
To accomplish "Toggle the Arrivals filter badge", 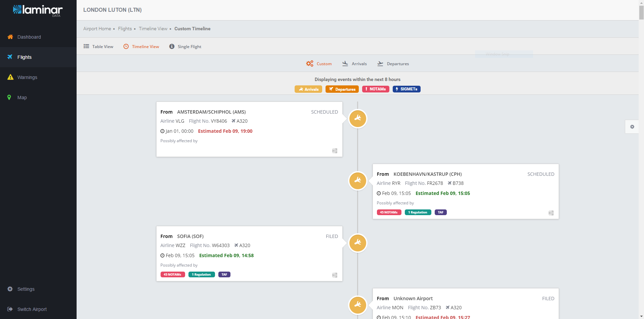I will pos(308,89).
